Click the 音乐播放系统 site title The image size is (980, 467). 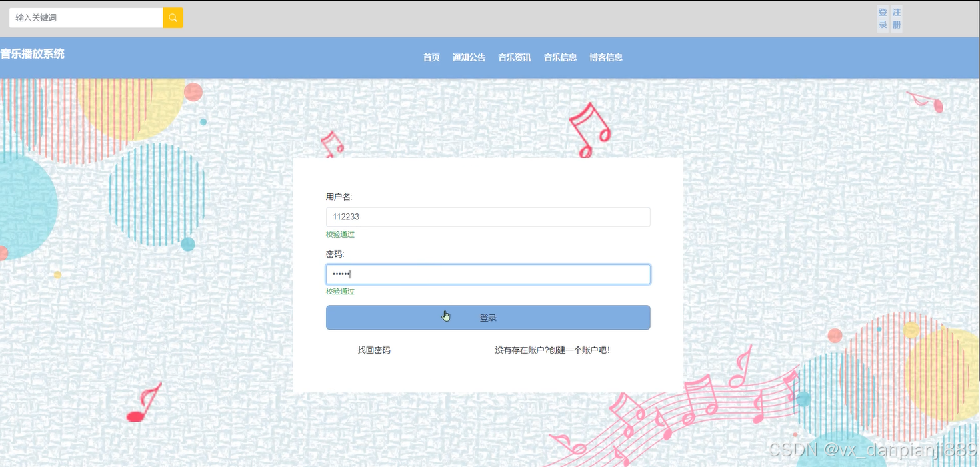click(33, 54)
